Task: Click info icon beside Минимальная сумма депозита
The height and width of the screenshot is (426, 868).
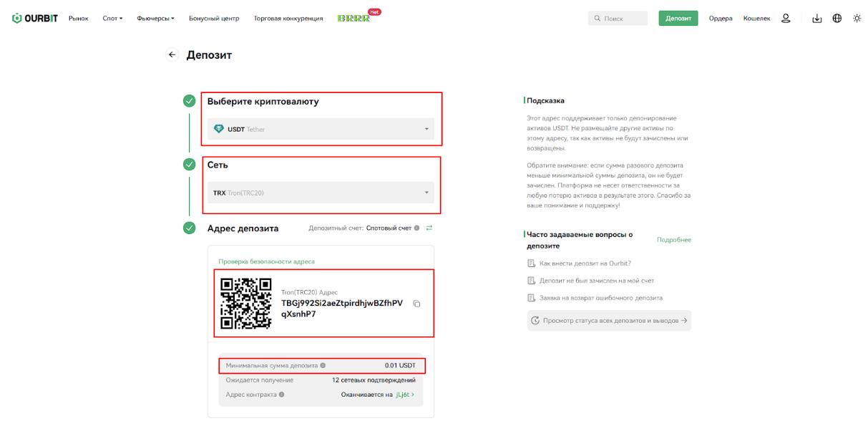Action: pos(323,365)
